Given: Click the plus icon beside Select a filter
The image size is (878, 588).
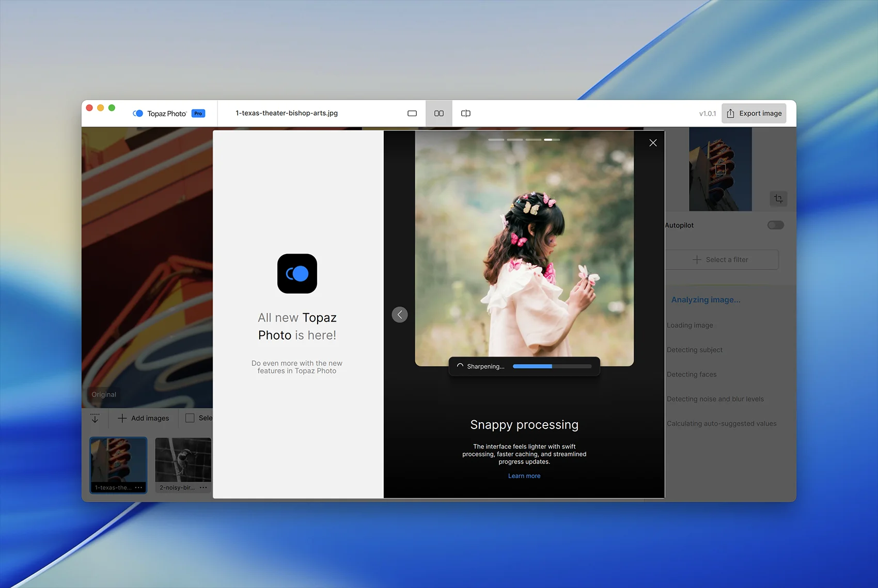Looking at the screenshot, I should pyautogui.click(x=697, y=260).
